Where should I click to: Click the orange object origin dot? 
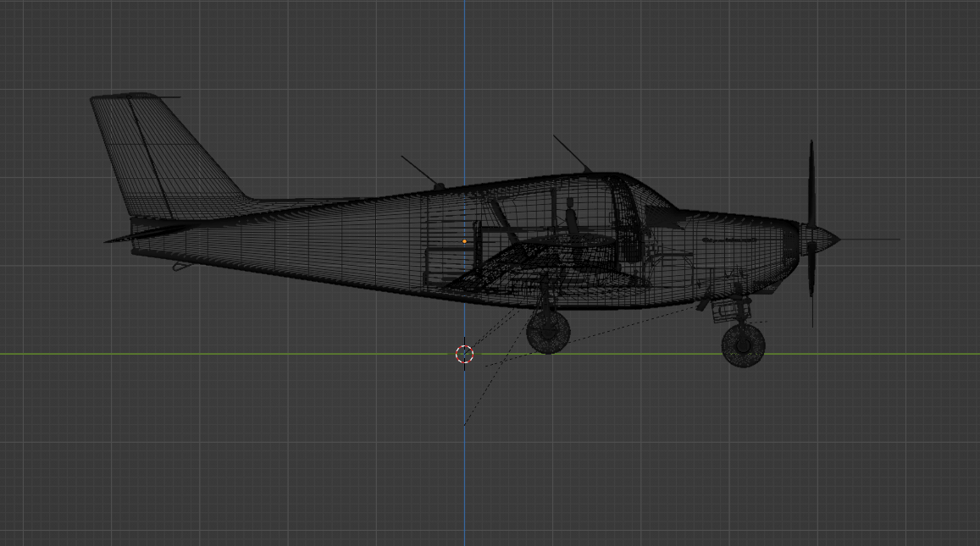tap(464, 241)
